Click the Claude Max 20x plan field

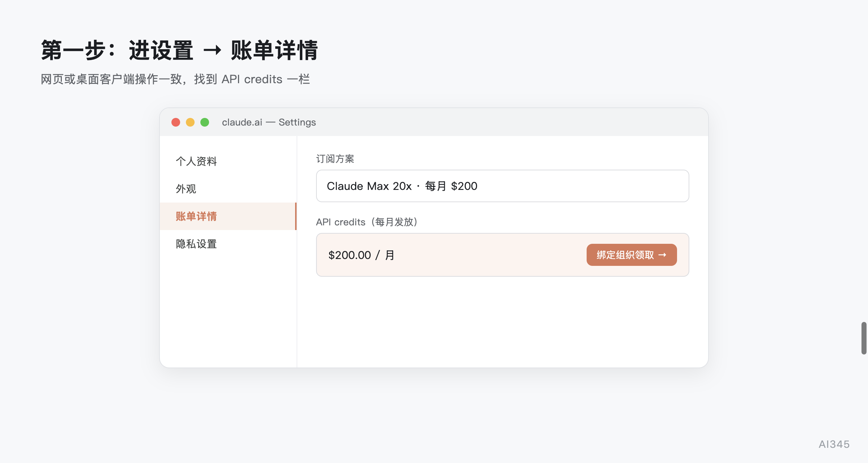[x=502, y=186]
